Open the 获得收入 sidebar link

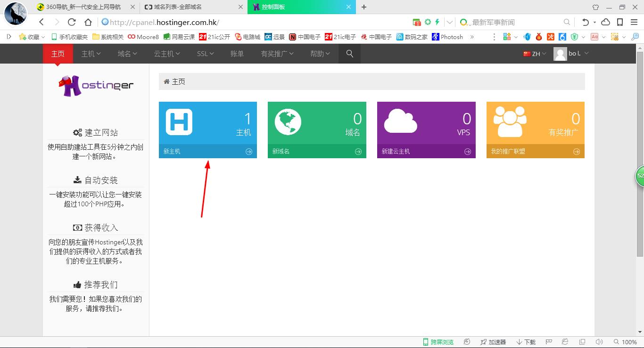click(x=96, y=228)
